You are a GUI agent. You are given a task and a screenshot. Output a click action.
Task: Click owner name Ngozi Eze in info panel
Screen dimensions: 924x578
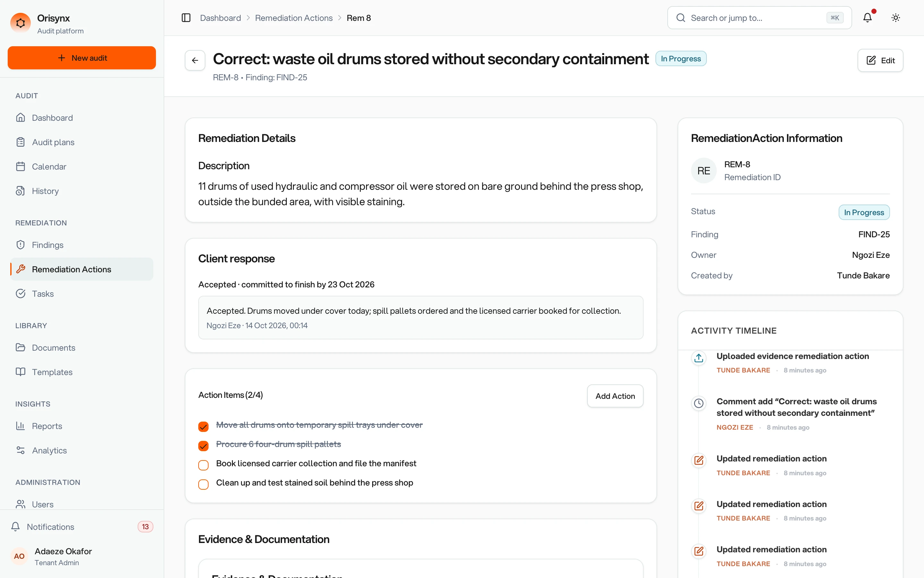point(870,255)
